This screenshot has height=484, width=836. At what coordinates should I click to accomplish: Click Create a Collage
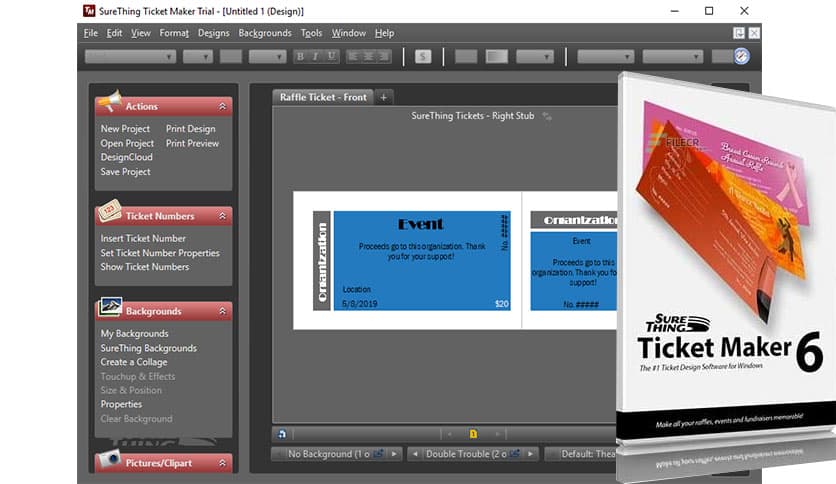(x=134, y=362)
